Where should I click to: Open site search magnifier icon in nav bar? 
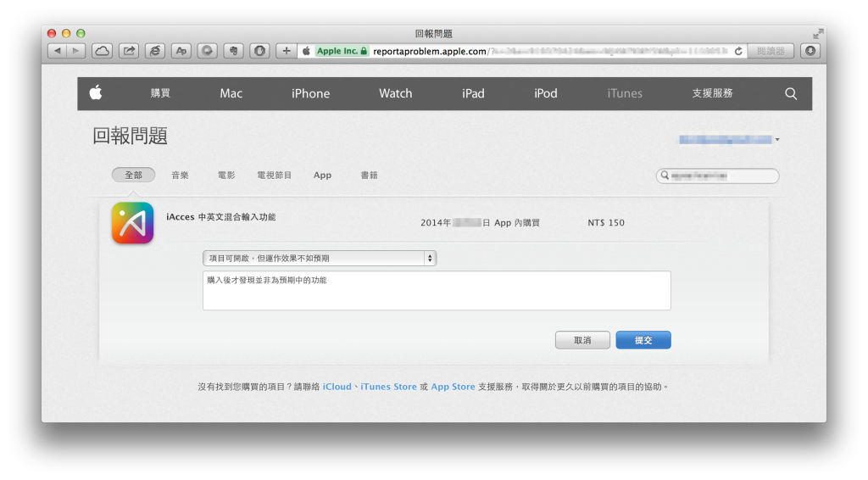click(791, 93)
